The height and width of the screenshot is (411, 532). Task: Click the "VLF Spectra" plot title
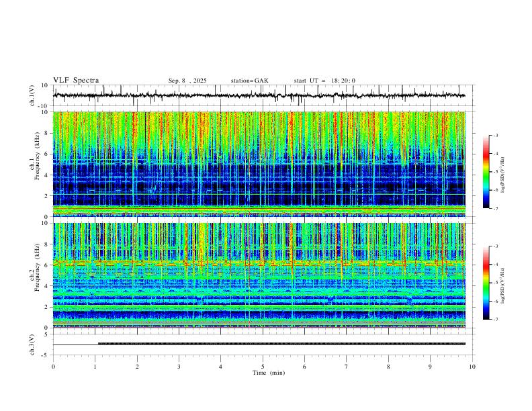(x=76, y=81)
